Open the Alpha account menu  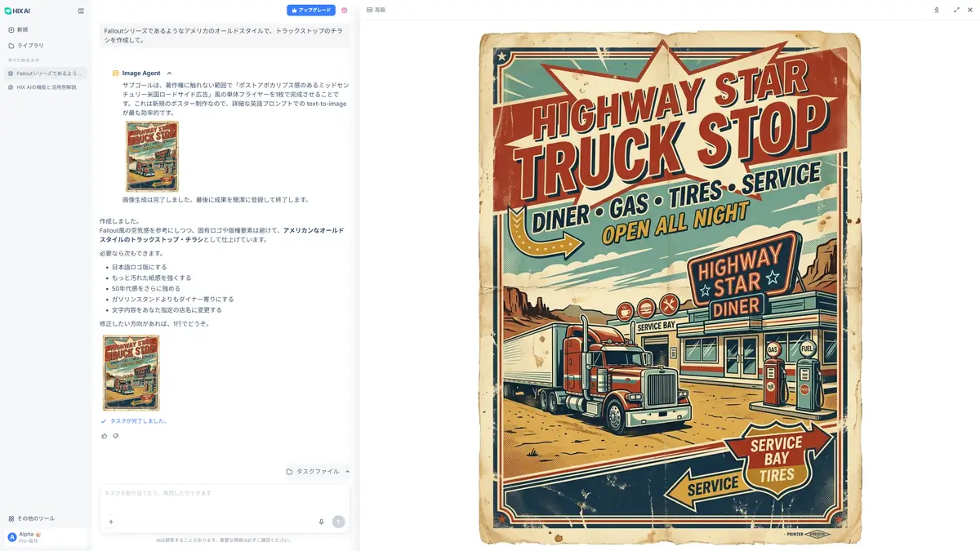(x=46, y=537)
